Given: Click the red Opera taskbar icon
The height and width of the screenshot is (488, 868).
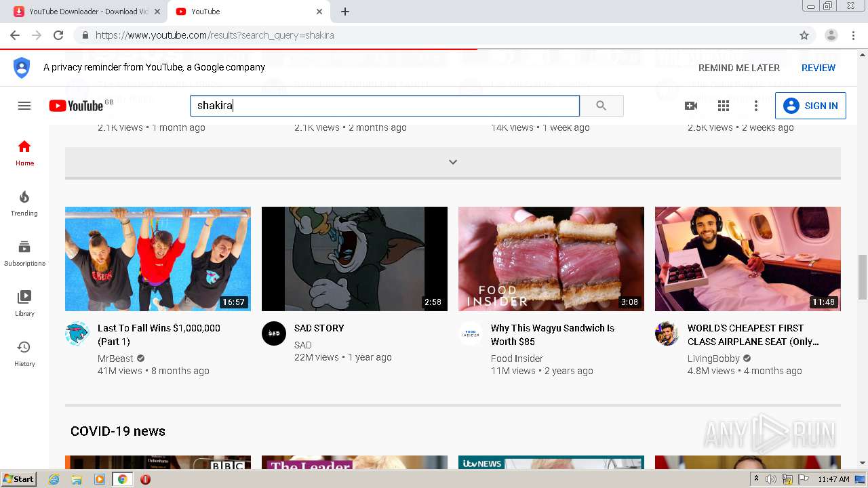Looking at the screenshot, I should 145,479.
